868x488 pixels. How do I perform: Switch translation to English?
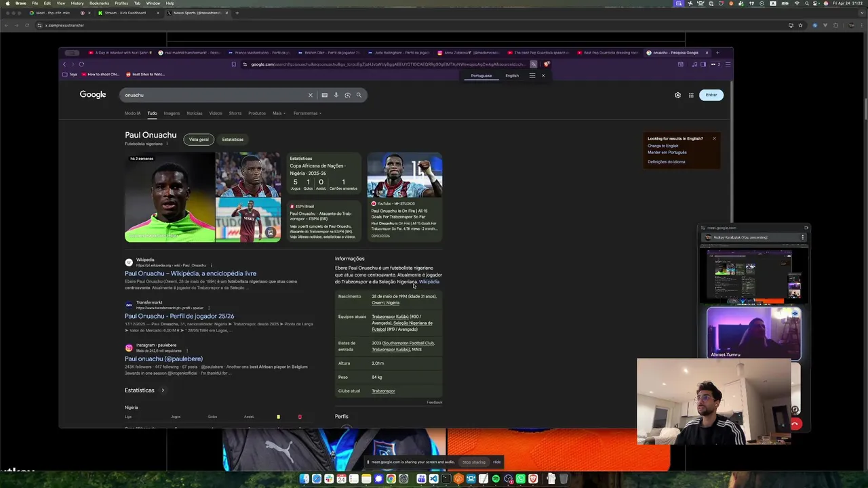pyautogui.click(x=512, y=75)
